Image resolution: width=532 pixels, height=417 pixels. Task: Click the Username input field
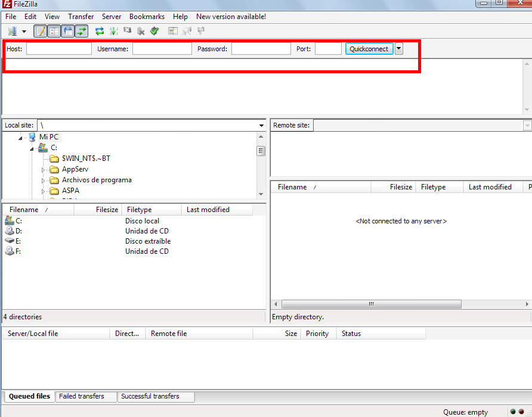[x=162, y=49]
